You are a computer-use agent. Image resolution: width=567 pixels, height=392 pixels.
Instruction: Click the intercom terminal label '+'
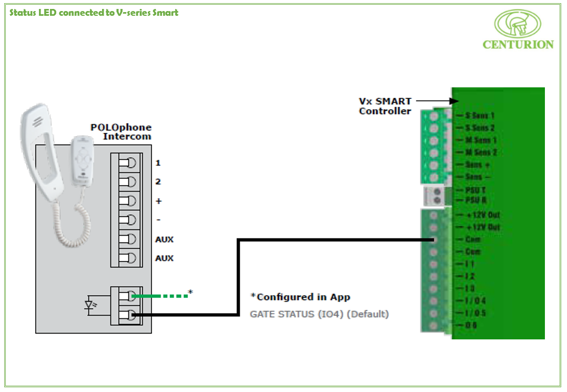tap(159, 201)
